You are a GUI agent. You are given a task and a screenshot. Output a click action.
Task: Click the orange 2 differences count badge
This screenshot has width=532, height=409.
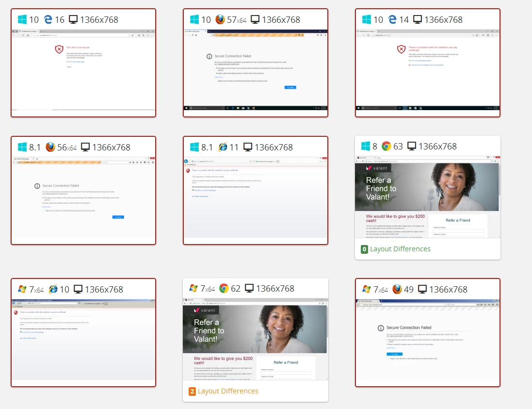point(193,392)
